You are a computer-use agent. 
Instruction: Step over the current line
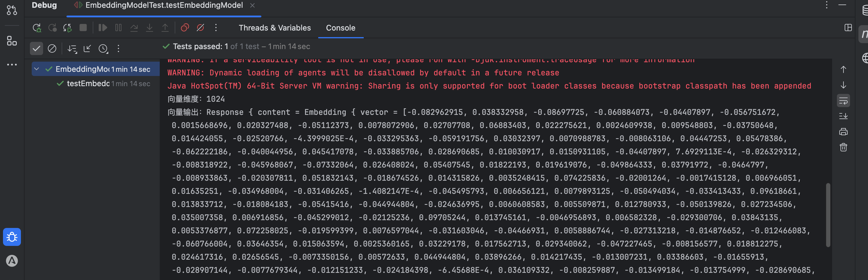(x=134, y=28)
